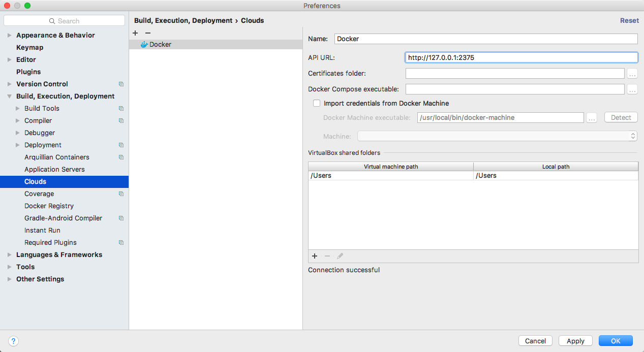Edit shared folder mapping with pencil icon
Viewport: 644px width, 352px height.
[340, 256]
